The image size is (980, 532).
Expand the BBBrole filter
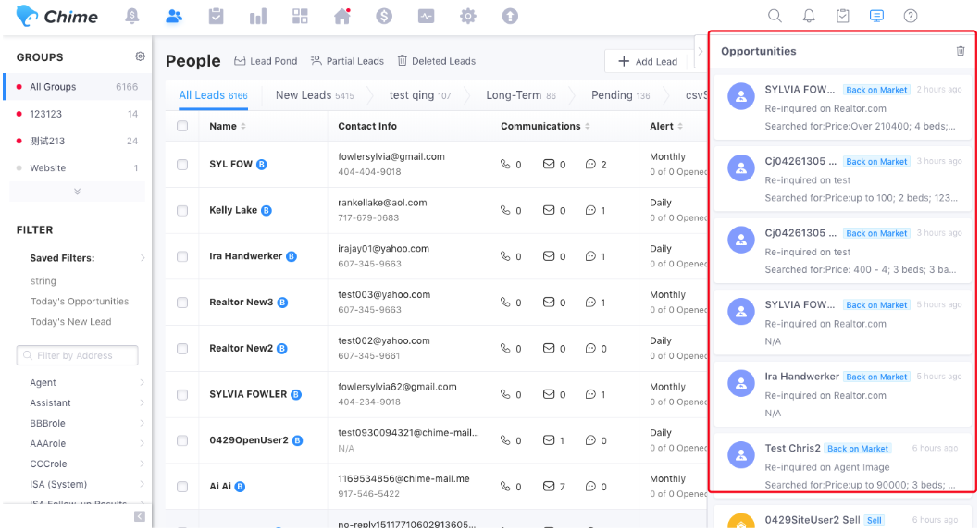(143, 423)
